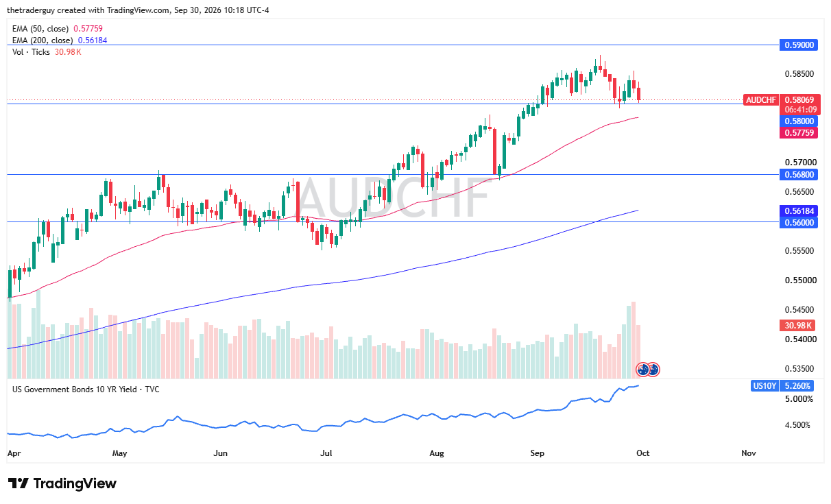Click the 0.58000 horizontal line price tag

(x=799, y=121)
